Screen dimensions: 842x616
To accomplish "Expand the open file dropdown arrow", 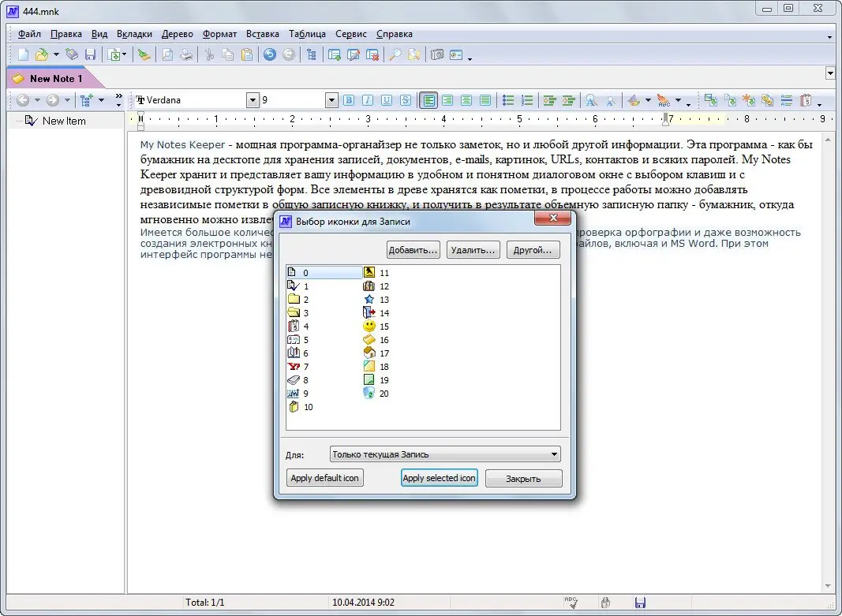I will click(56, 54).
